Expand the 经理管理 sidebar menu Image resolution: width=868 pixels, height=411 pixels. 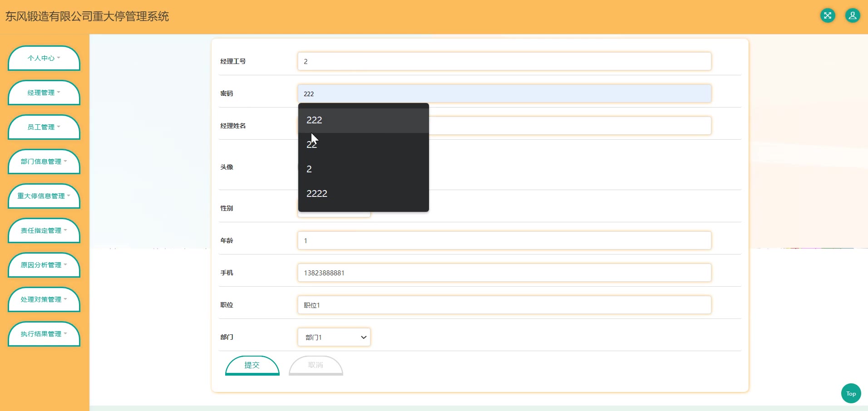[44, 93]
